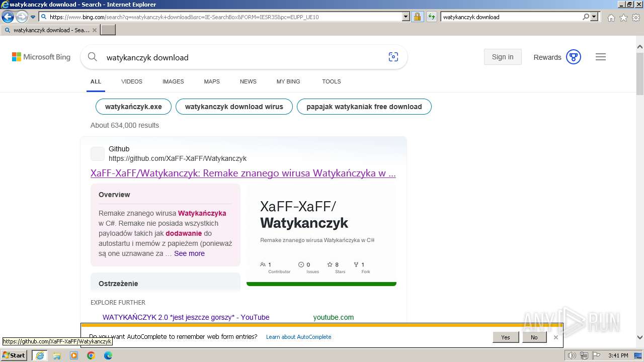Select the watykańczyk.exe suggestion chip
Image resolution: width=644 pixels, height=362 pixels.
pos(133,107)
